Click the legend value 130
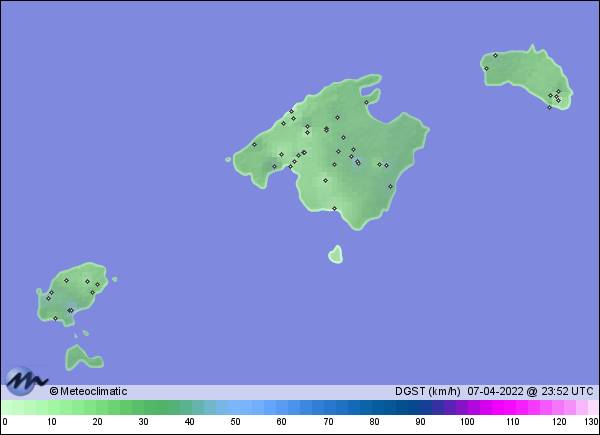The height and width of the screenshot is (435, 600). coord(591,422)
